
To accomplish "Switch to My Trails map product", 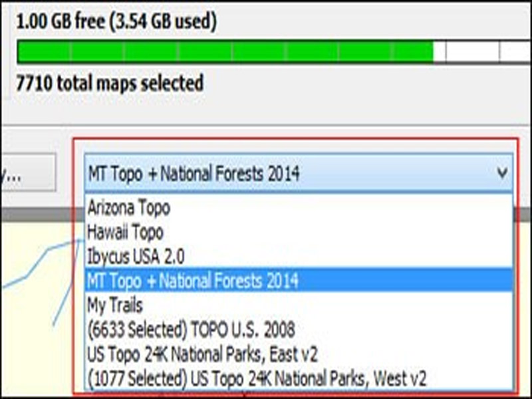I will [x=115, y=305].
